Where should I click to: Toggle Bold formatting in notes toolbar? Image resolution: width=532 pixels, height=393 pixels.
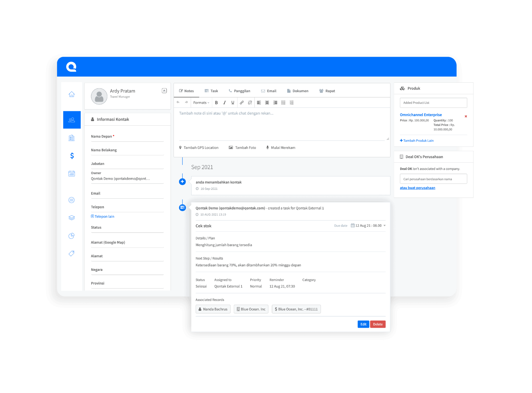coord(216,102)
